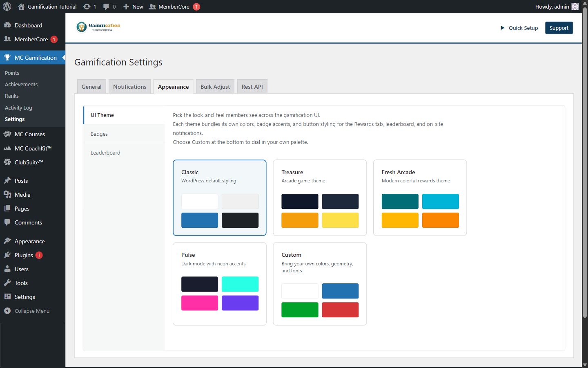The height and width of the screenshot is (368, 588).
Task: Click the Settings sliders icon in sidebar
Action: click(7, 296)
